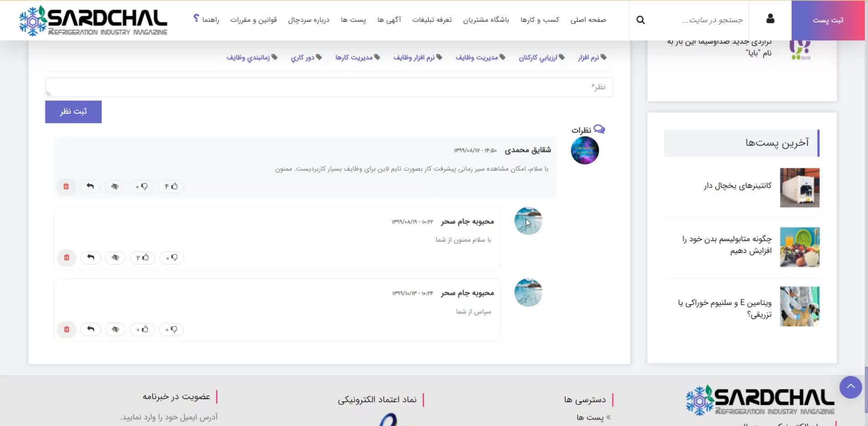Screen dimensions: 868x426
Task: Click the search magnifier icon in header
Action: pyautogui.click(x=641, y=20)
